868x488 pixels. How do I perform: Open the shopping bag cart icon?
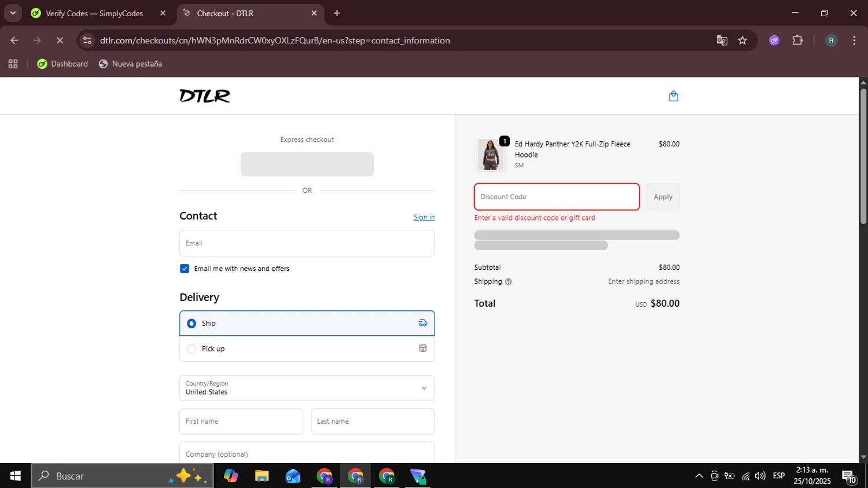[673, 96]
